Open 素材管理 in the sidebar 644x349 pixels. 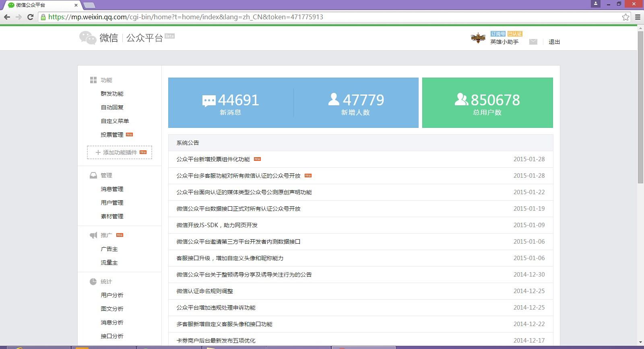tap(112, 216)
